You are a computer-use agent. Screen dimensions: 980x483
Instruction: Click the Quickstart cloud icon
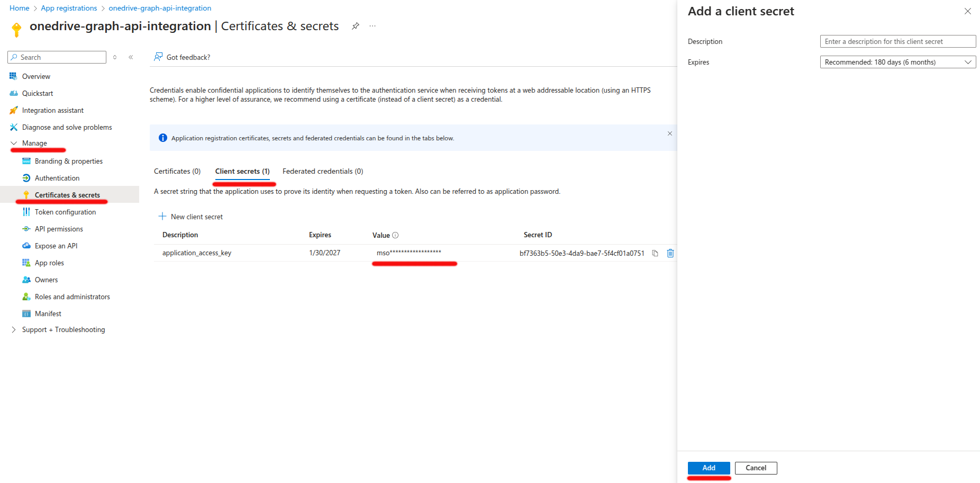[13, 93]
